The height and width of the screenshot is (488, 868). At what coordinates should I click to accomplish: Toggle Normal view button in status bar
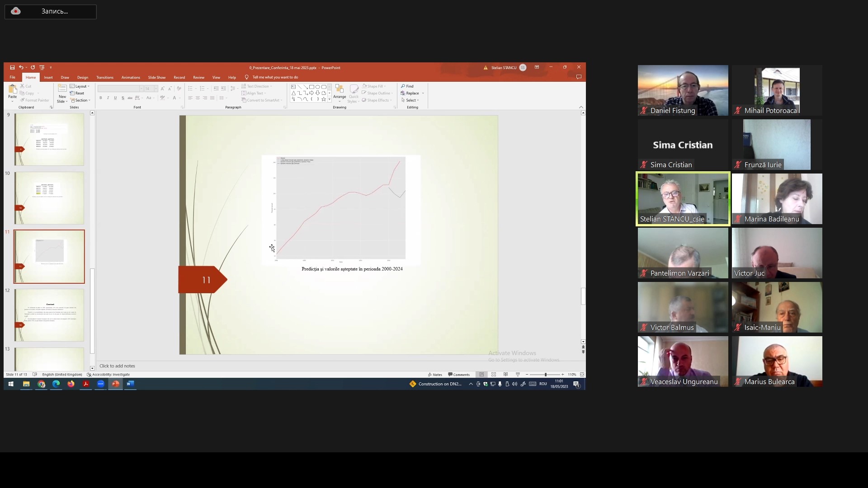[481, 375]
